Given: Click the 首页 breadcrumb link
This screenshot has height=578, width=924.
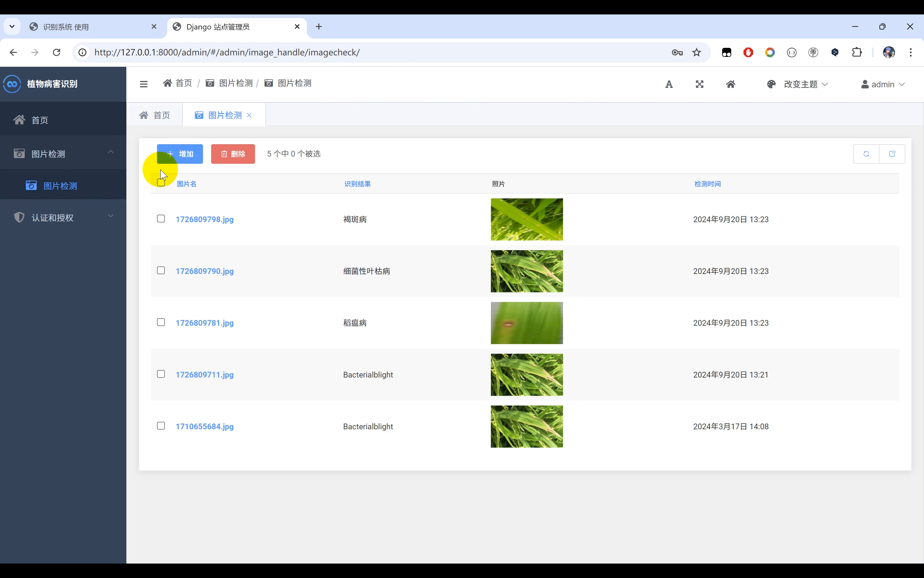Looking at the screenshot, I should tap(177, 83).
